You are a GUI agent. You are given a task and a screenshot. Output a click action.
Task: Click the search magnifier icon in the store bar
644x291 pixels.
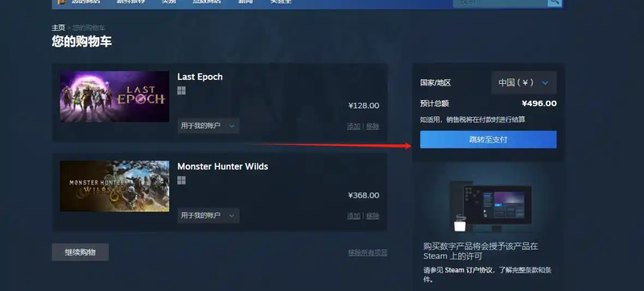pyautogui.click(x=555, y=2)
